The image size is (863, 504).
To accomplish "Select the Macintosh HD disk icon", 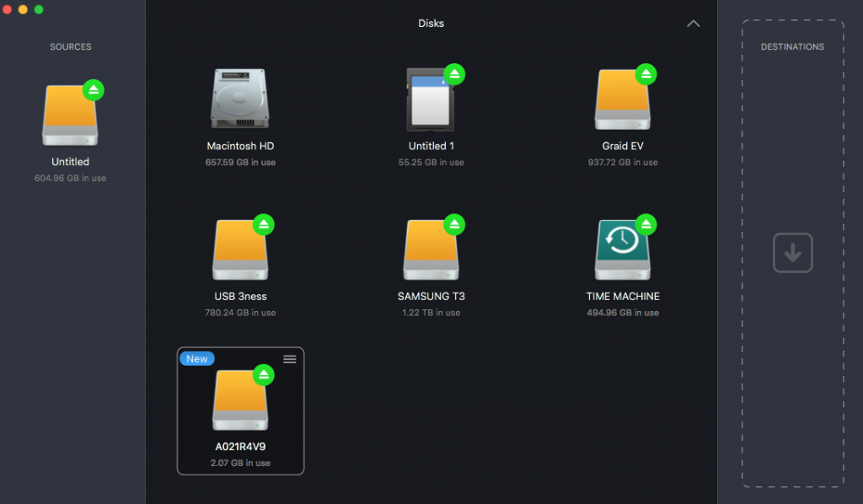I will [240, 99].
